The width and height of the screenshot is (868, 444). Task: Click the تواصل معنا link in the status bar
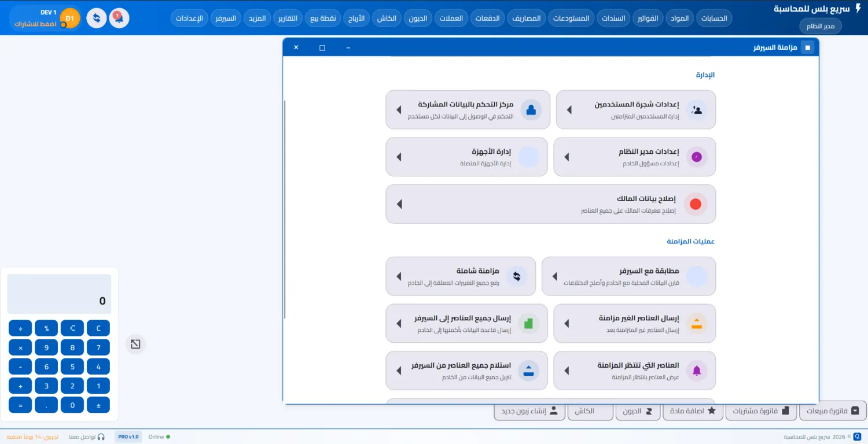pos(81,437)
